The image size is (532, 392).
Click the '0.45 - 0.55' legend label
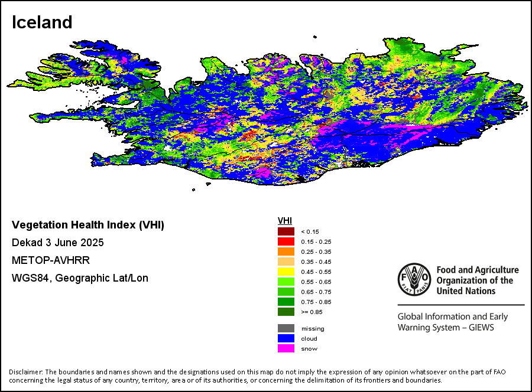[x=316, y=272]
